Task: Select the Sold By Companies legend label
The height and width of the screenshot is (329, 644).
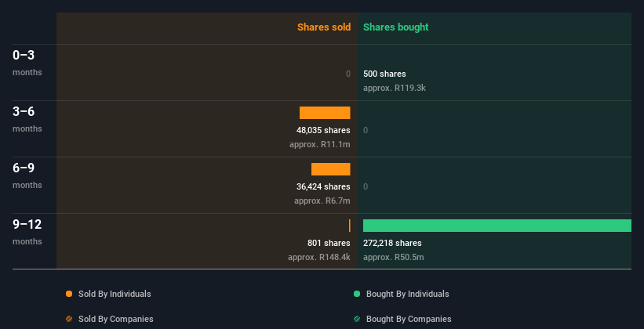Action: 116,319
